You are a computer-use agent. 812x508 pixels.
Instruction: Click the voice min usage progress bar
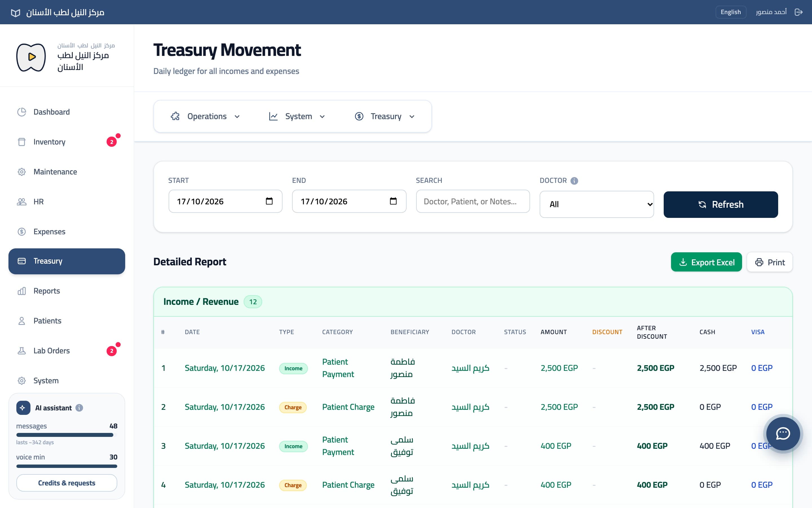67,466
